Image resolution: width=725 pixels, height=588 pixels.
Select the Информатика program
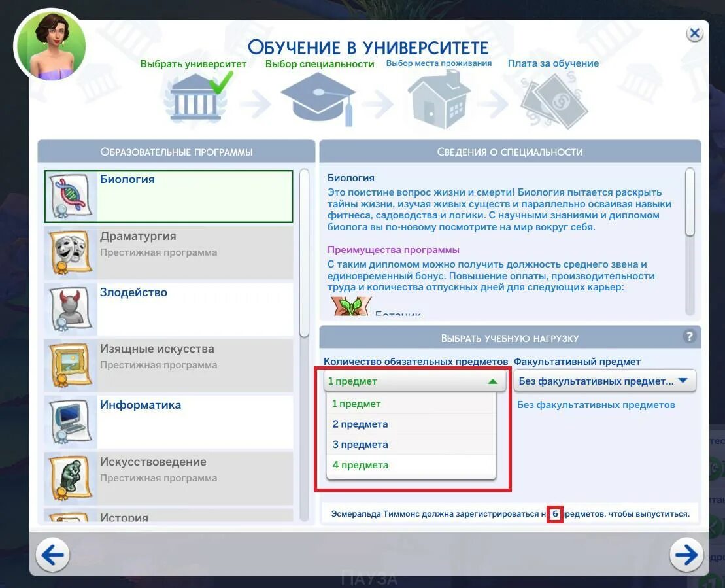pyautogui.click(x=169, y=422)
